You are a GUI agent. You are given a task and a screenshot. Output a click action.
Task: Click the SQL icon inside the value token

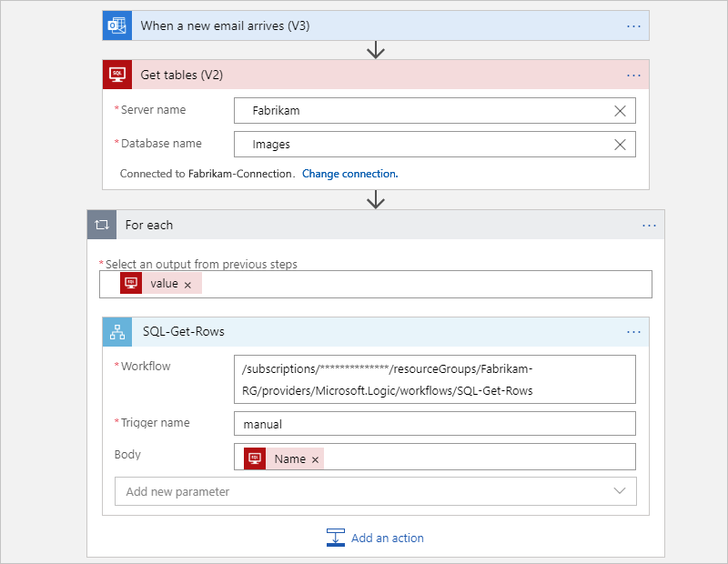point(130,283)
